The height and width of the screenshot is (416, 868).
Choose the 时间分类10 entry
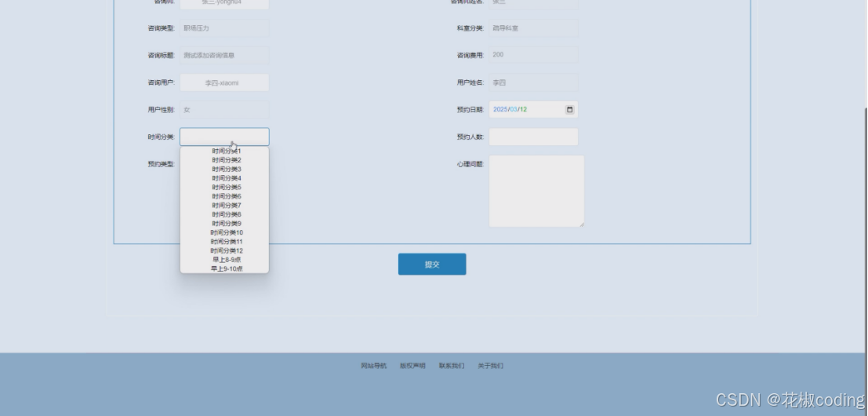point(227,232)
